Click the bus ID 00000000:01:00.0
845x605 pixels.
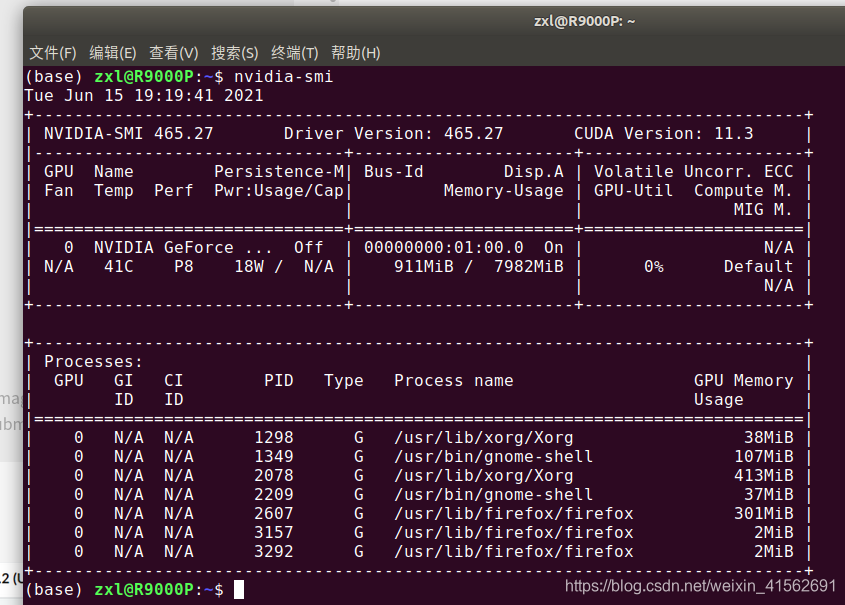[444, 248]
